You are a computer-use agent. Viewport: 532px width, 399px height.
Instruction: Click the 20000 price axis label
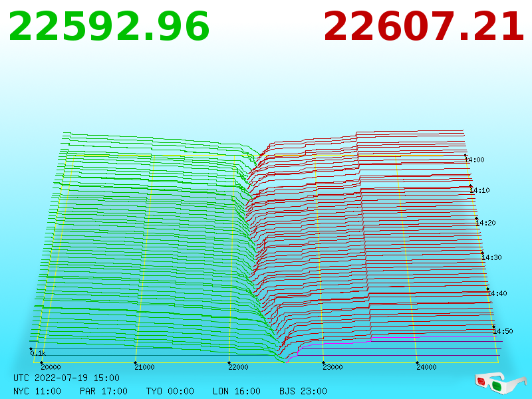[x=51, y=367]
